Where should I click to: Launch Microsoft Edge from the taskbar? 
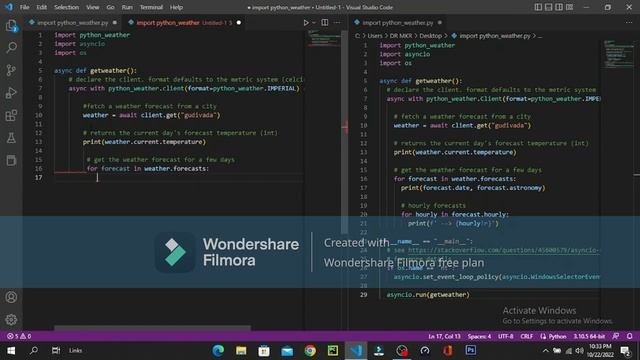click(218, 350)
